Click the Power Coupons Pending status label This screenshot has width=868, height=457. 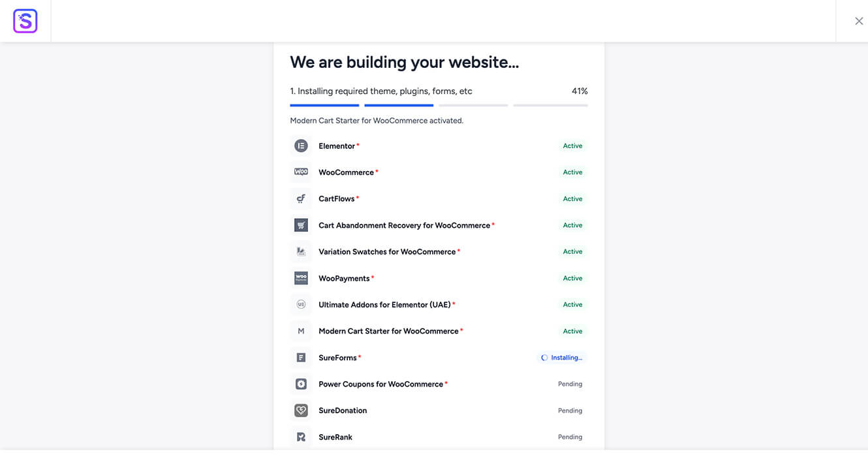pos(570,384)
